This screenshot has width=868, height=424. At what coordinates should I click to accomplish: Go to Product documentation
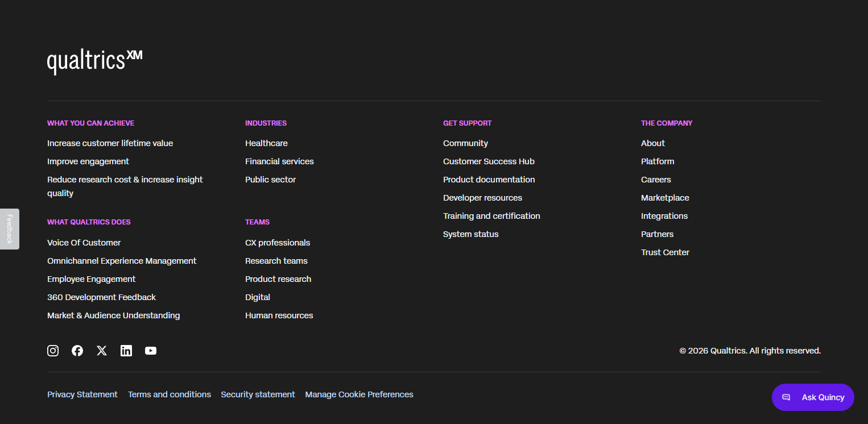[489, 180]
